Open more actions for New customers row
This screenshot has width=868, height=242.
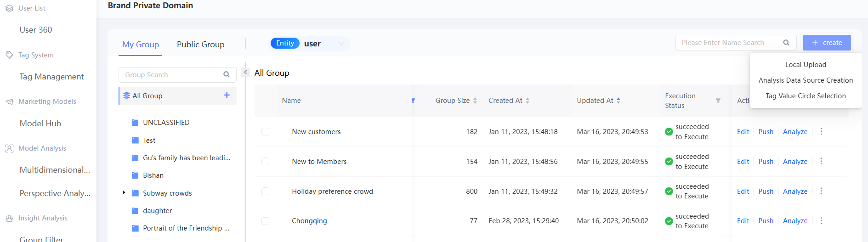pos(821,131)
